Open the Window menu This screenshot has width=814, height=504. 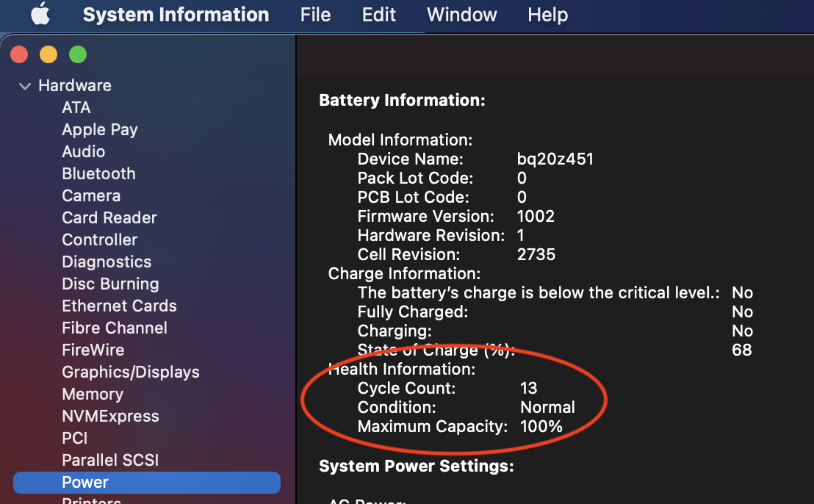pos(461,15)
